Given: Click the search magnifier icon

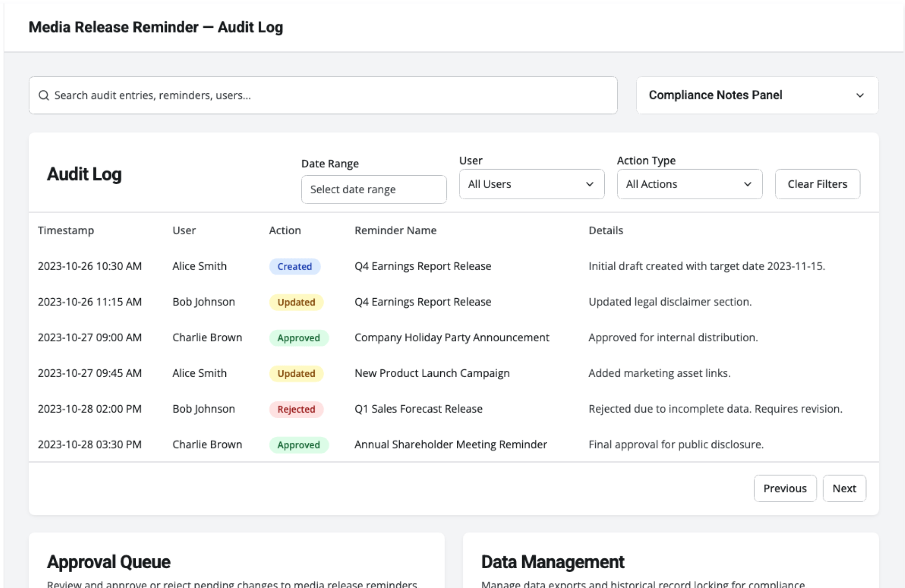Looking at the screenshot, I should (44, 96).
